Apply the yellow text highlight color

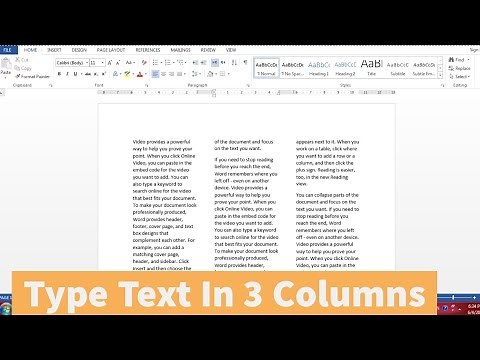[127, 74]
